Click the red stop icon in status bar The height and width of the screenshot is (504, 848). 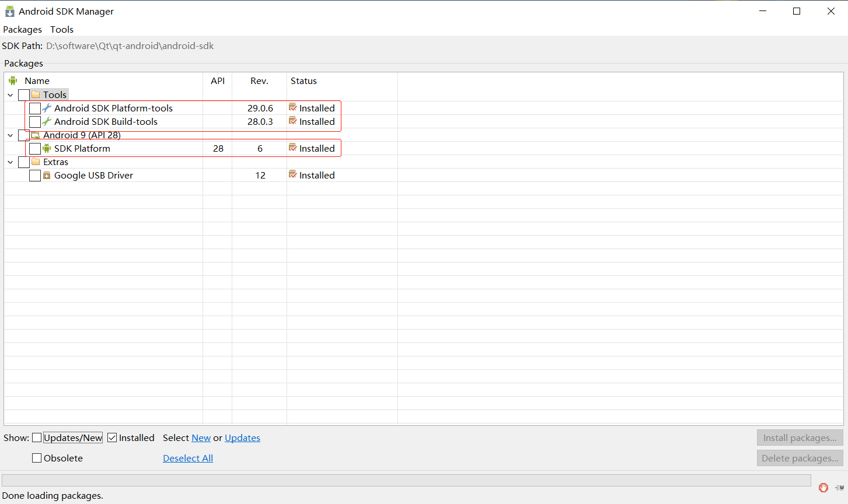823,488
